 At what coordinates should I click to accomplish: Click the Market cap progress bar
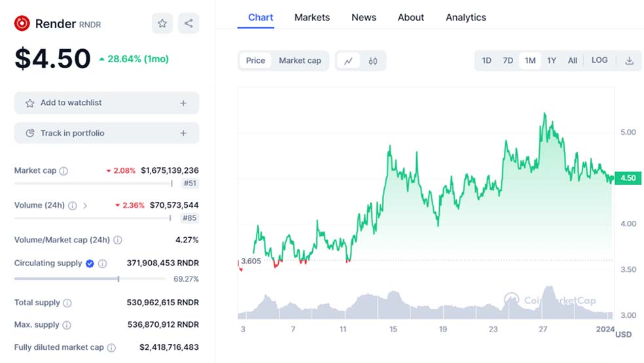[93, 183]
